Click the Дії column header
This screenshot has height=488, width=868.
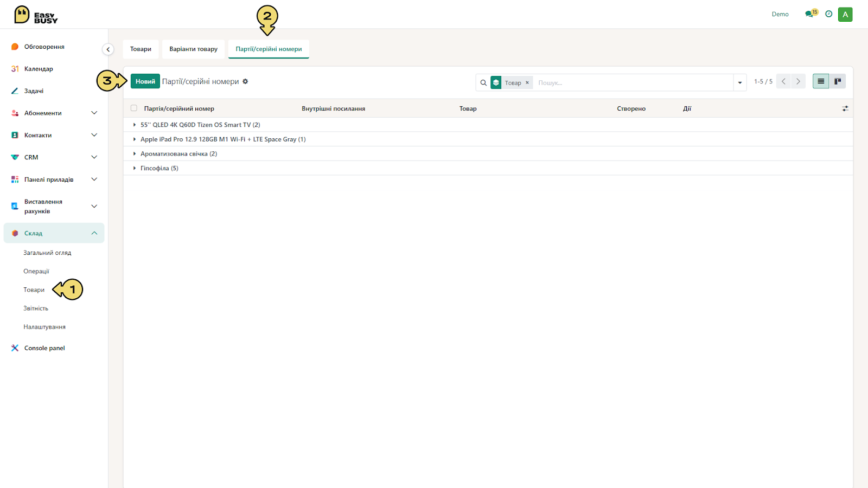click(x=687, y=108)
